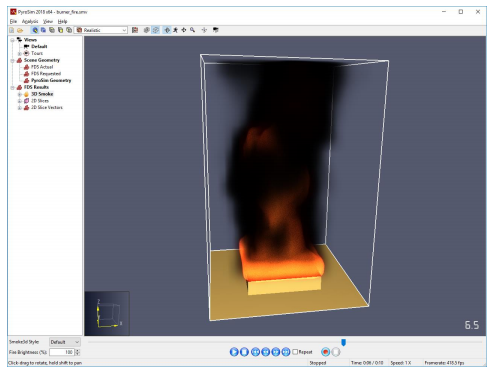The image size is (489, 374).
Task: Open the Analysis menu
Action: coord(30,21)
